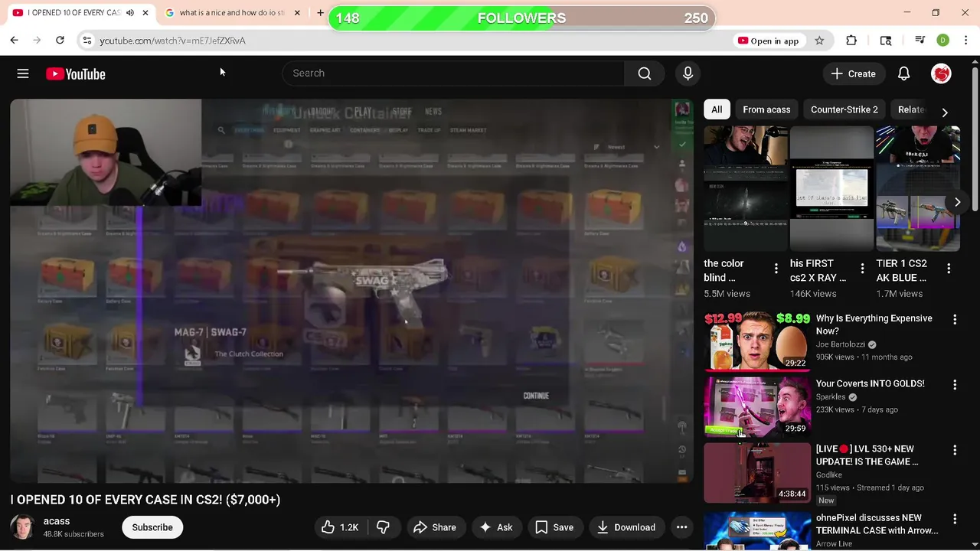Open options for his FIRST cs2 short
Screen dimensions: 980x551
(x=862, y=269)
